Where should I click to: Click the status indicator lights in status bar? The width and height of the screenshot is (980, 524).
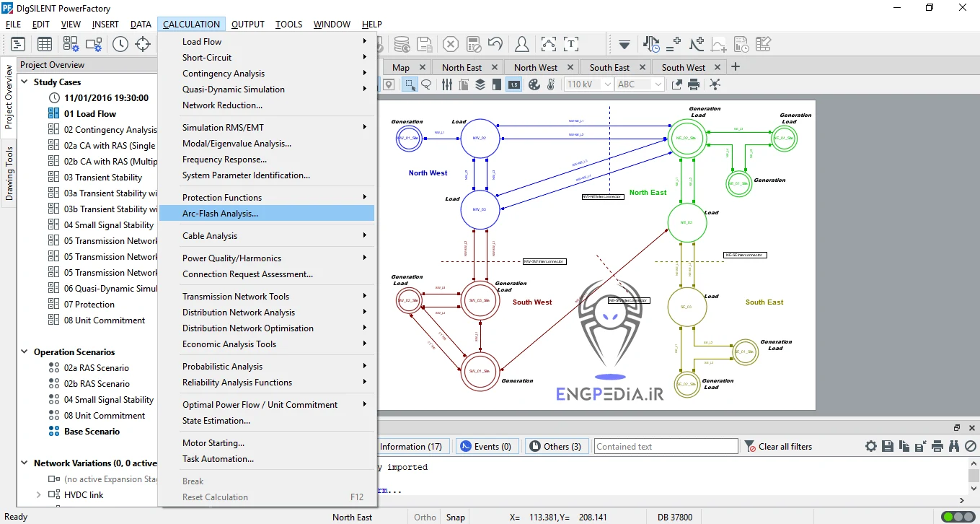click(958, 517)
